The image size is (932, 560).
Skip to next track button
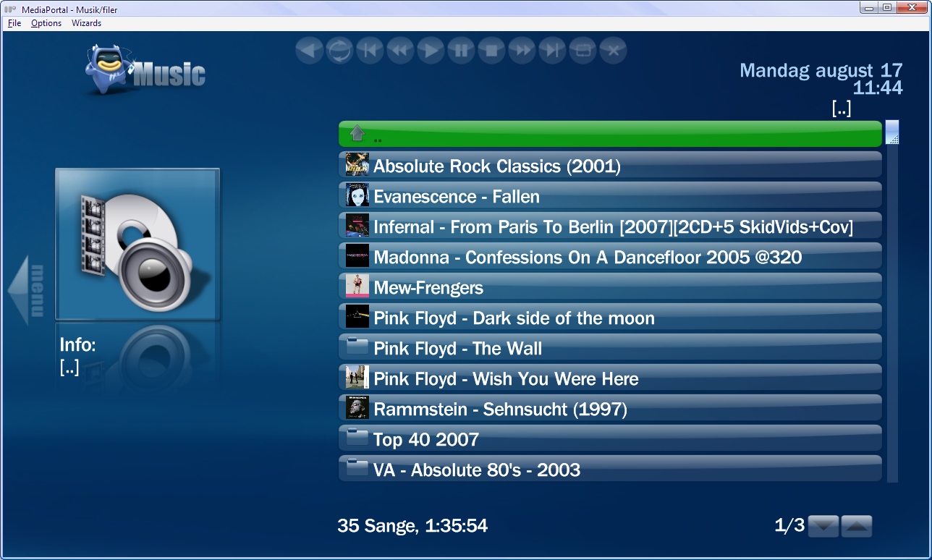tap(552, 51)
